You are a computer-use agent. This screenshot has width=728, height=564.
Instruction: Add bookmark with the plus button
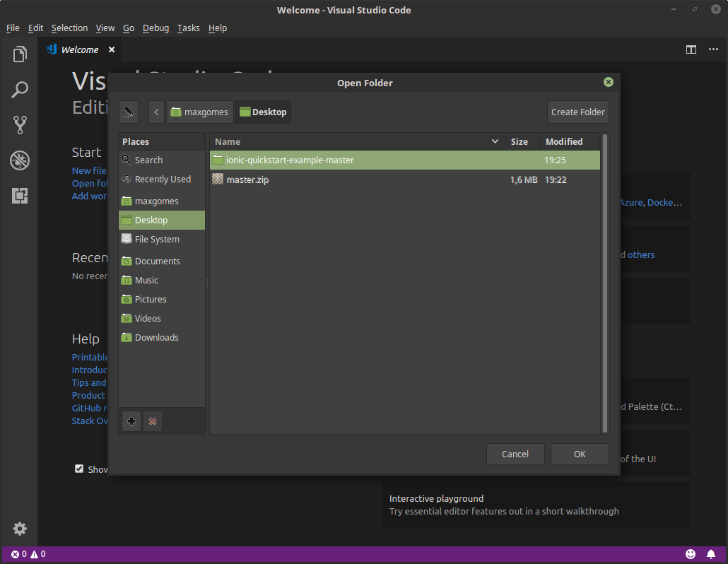[131, 421]
